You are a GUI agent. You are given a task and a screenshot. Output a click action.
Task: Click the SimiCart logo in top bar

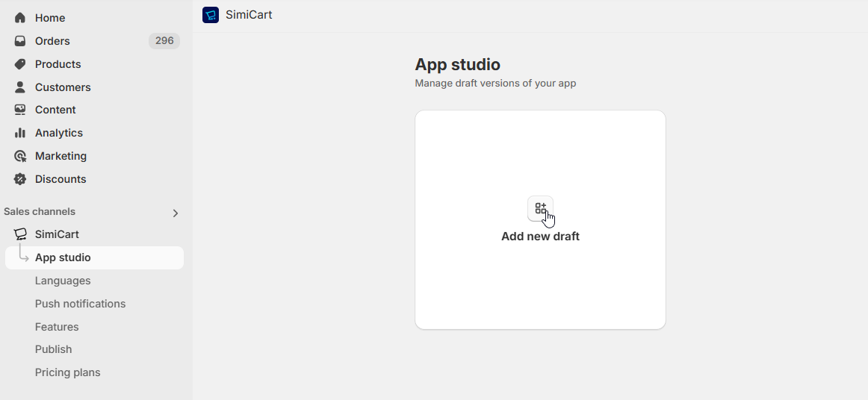211,15
